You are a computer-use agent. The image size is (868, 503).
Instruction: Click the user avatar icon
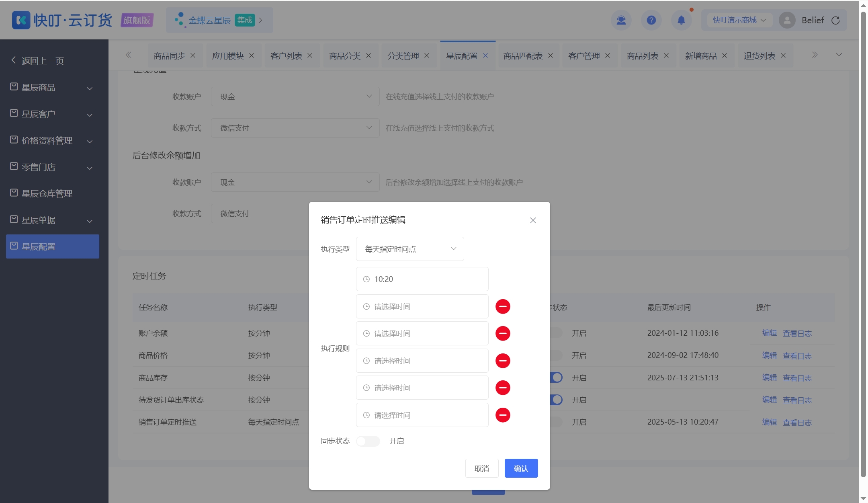click(x=787, y=20)
